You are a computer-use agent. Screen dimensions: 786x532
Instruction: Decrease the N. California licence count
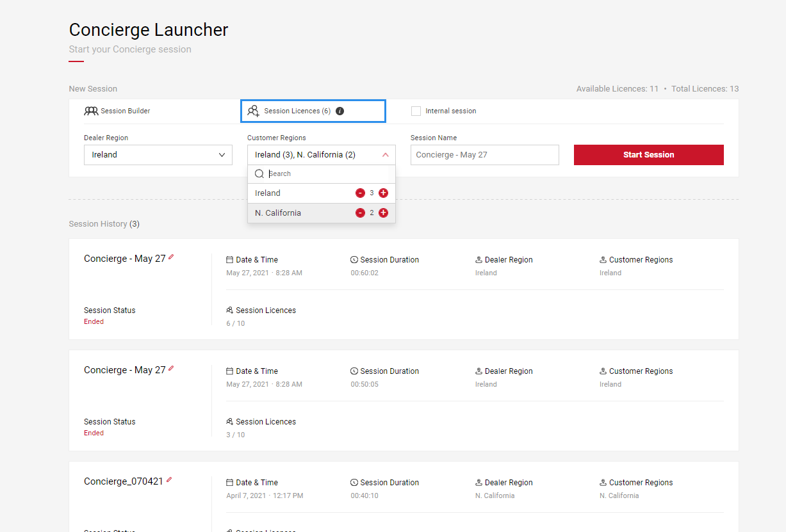coord(360,213)
